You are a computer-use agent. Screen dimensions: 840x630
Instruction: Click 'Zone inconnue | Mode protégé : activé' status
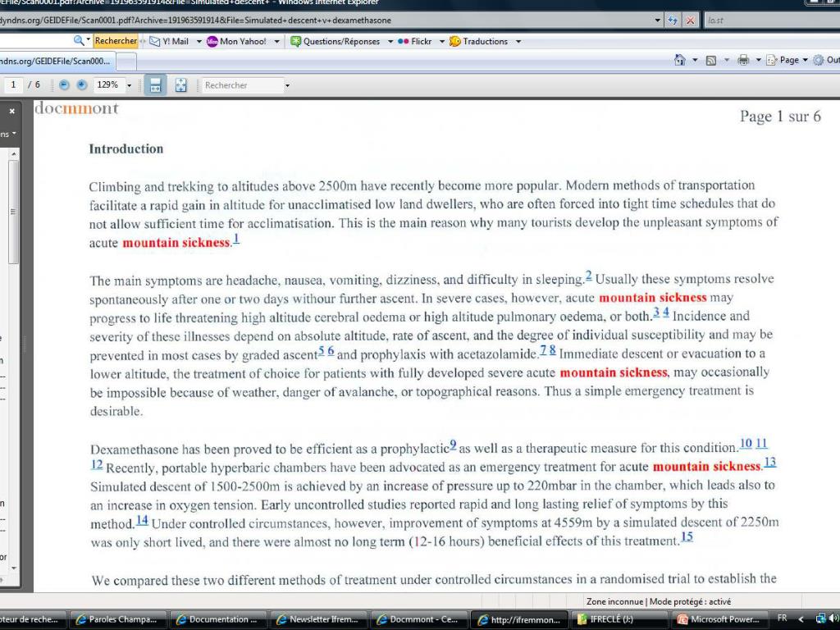659,601
